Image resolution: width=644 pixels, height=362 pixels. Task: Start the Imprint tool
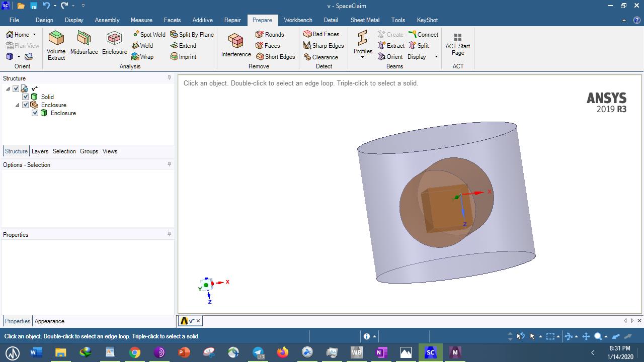coord(183,57)
